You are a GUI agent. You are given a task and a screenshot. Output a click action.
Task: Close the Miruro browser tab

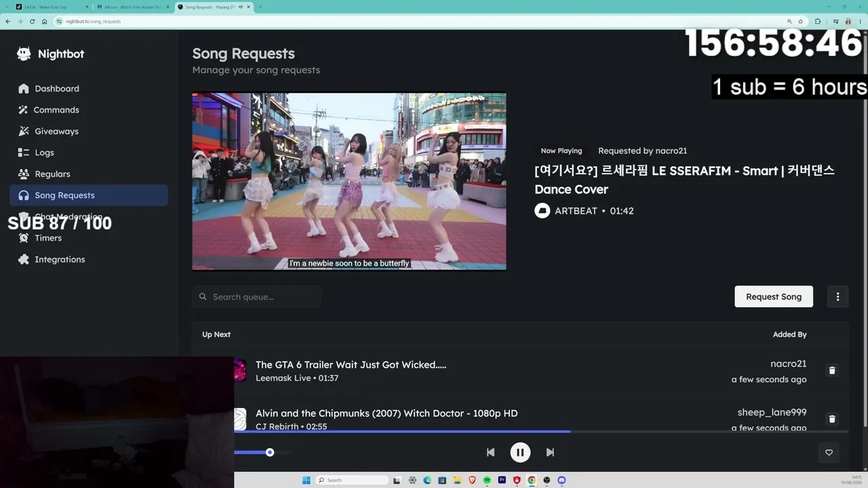point(167,7)
